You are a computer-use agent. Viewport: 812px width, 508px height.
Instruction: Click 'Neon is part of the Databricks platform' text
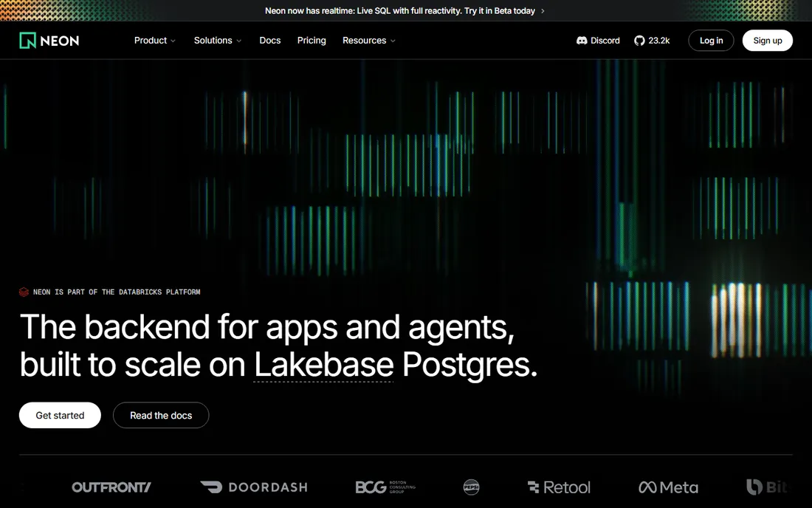click(117, 292)
